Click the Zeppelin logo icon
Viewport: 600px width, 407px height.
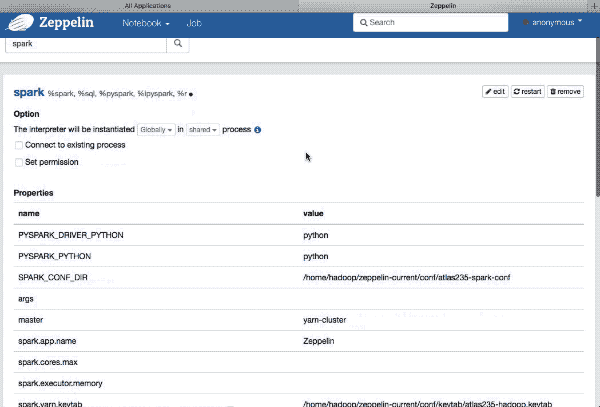pos(20,23)
